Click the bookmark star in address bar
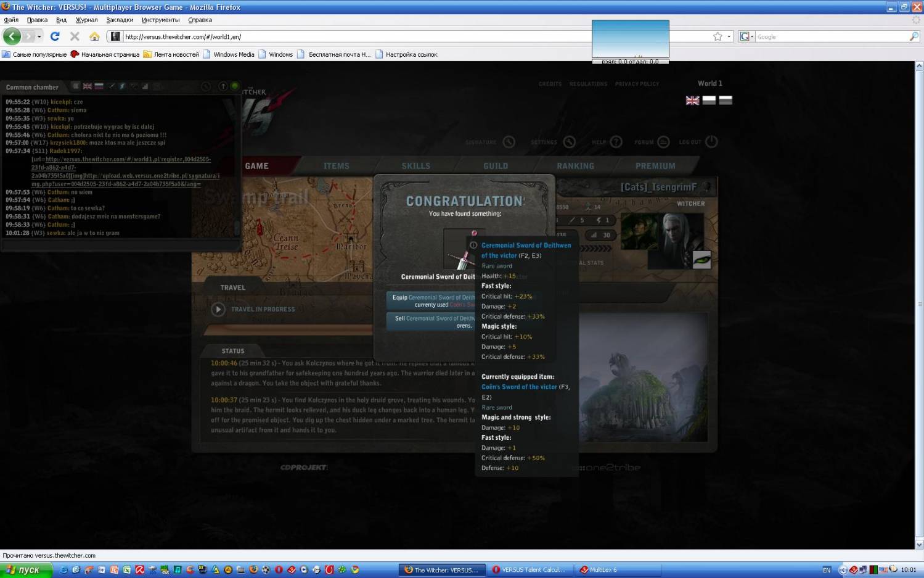This screenshot has height=578, width=924. (718, 36)
